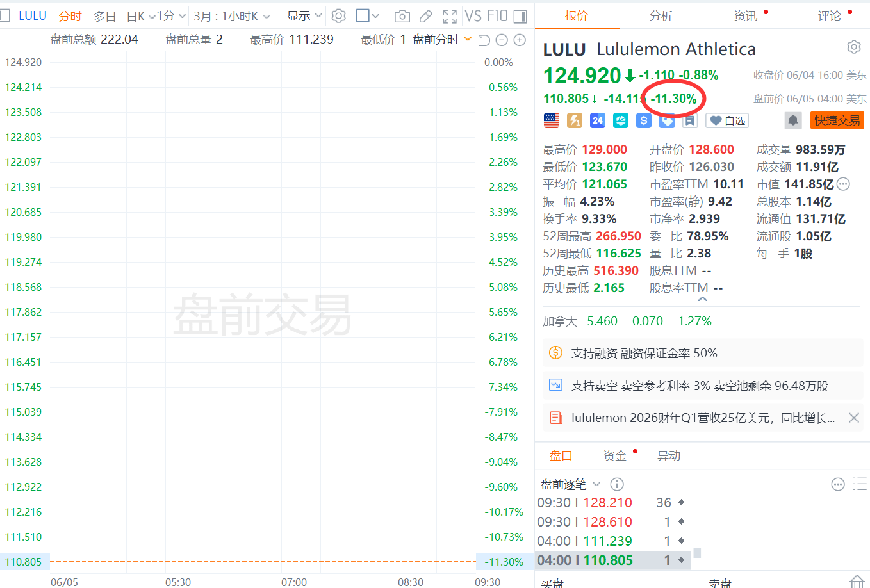Select the 异动 unusual activity tab
870x588 pixels.
coord(669,456)
